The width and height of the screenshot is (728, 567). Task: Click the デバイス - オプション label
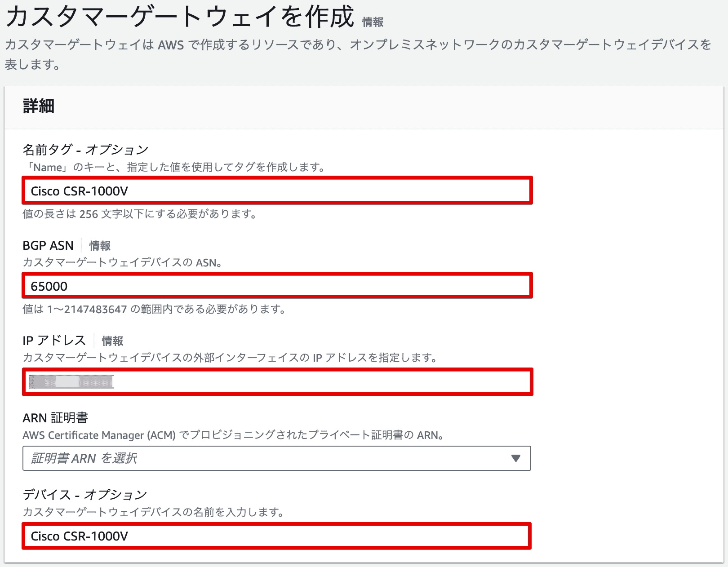(x=85, y=495)
